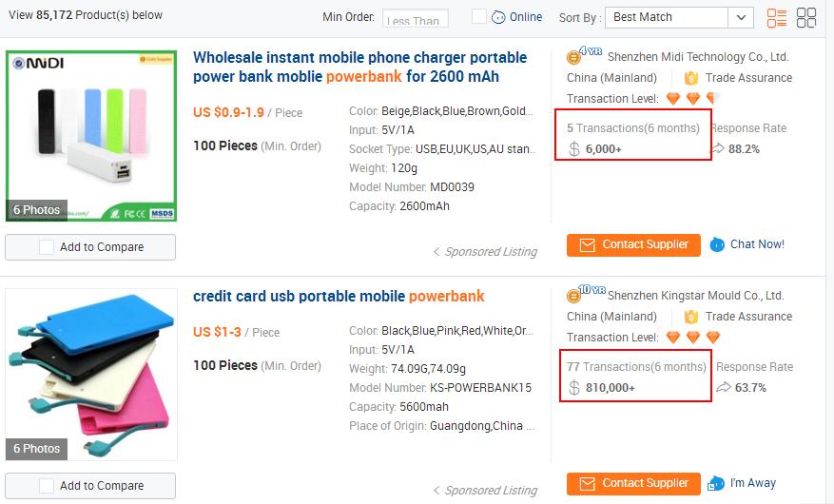Click I'm Away chat icon for Kingstar
Image resolution: width=834 pixels, height=504 pixels.
[715, 483]
